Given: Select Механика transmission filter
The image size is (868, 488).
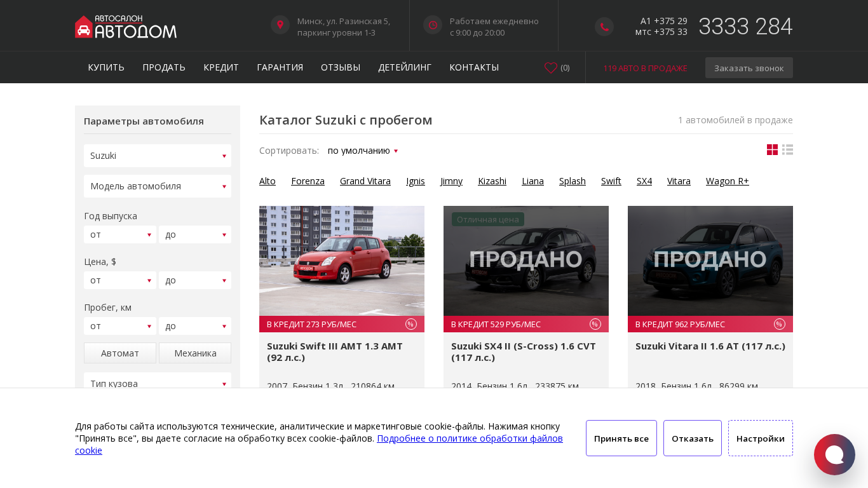Looking at the screenshot, I should [x=195, y=353].
